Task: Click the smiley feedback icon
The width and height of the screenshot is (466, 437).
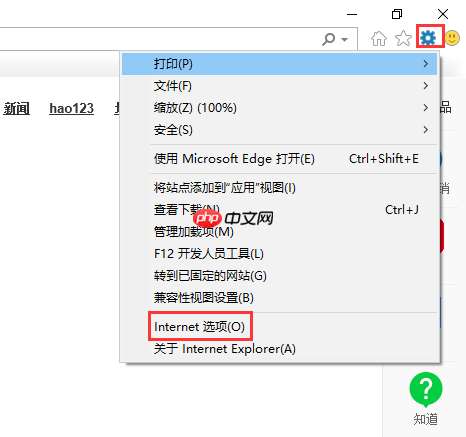Action: 452,38
